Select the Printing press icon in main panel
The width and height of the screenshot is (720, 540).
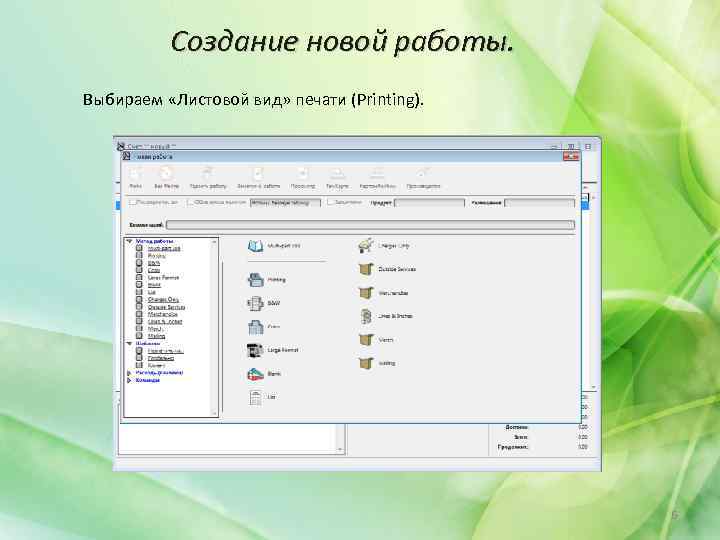click(x=255, y=280)
